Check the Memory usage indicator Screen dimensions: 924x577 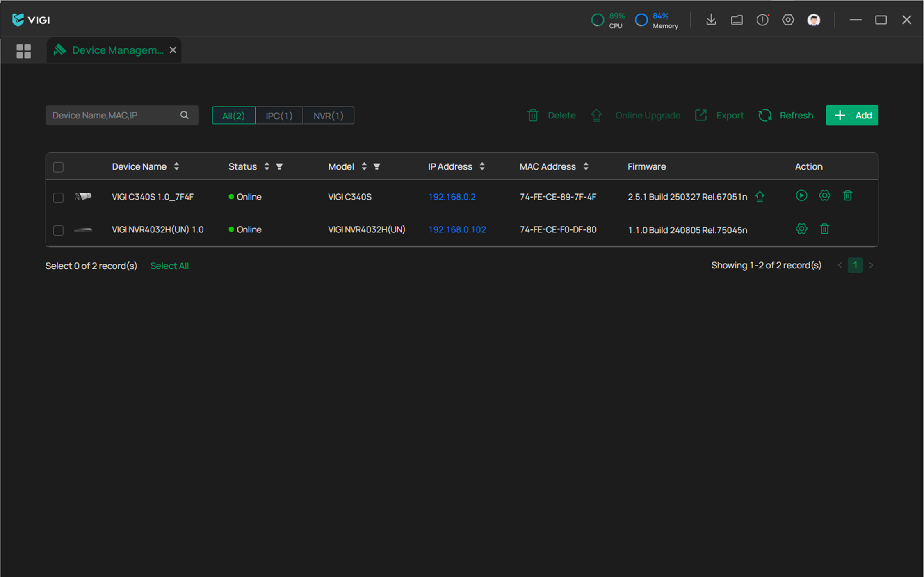click(x=656, y=20)
